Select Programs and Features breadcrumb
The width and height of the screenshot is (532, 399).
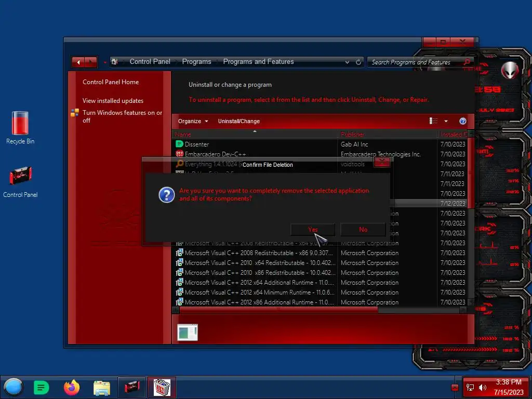pos(258,61)
